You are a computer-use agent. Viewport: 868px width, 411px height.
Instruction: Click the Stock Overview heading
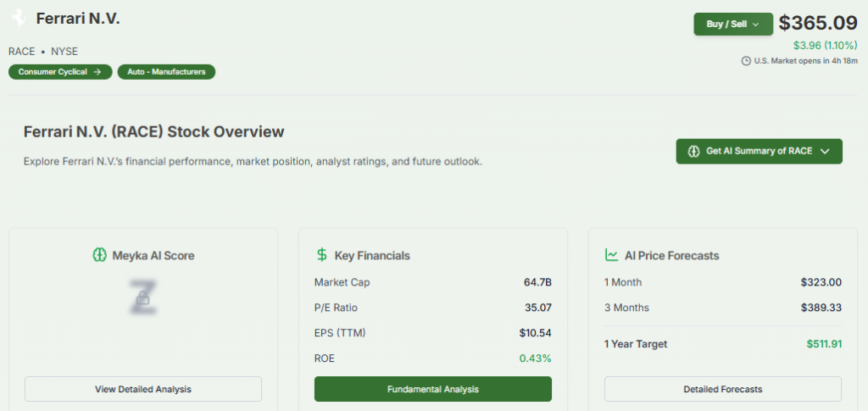click(154, 132)
